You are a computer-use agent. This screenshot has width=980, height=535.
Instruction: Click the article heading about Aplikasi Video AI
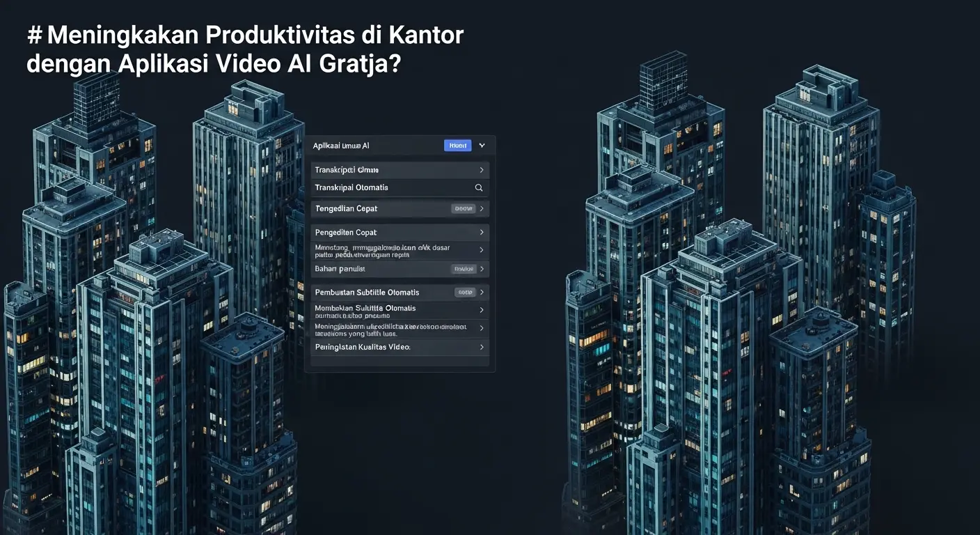tap(245, 47)
